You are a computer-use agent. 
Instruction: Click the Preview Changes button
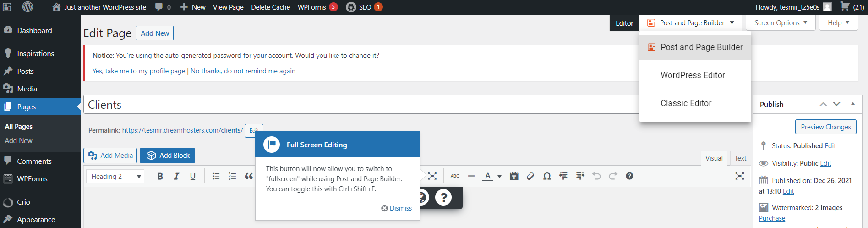pyautogui.click(x=826, y=127)
